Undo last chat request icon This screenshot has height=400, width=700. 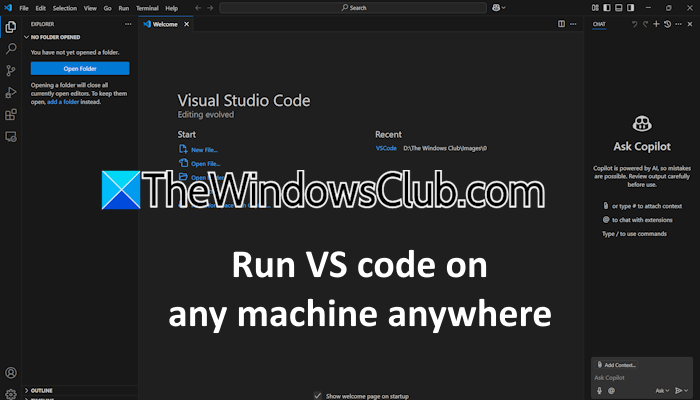point(634,24)
